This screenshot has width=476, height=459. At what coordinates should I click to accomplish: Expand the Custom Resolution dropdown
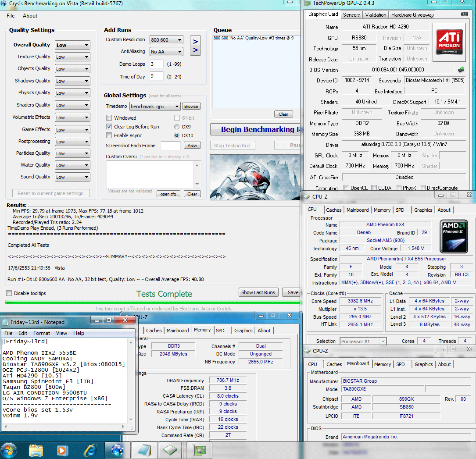(x=166, y=40)
